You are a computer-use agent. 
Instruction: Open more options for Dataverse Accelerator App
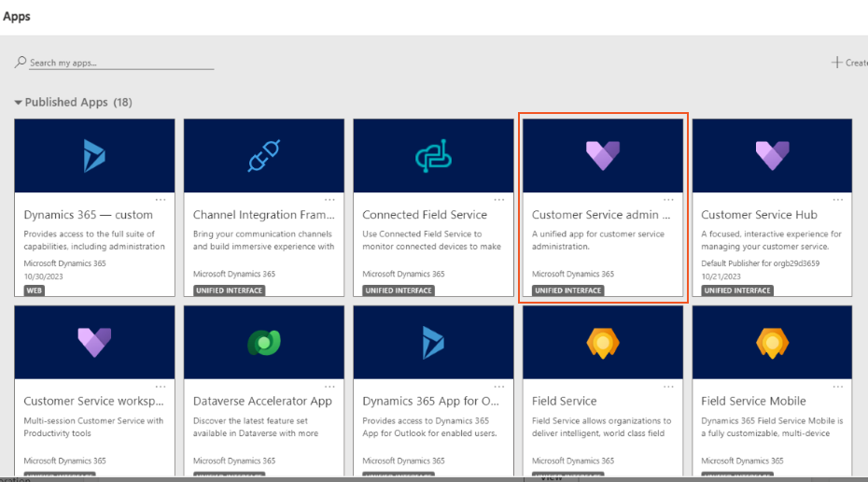click(x=329, y=386)
